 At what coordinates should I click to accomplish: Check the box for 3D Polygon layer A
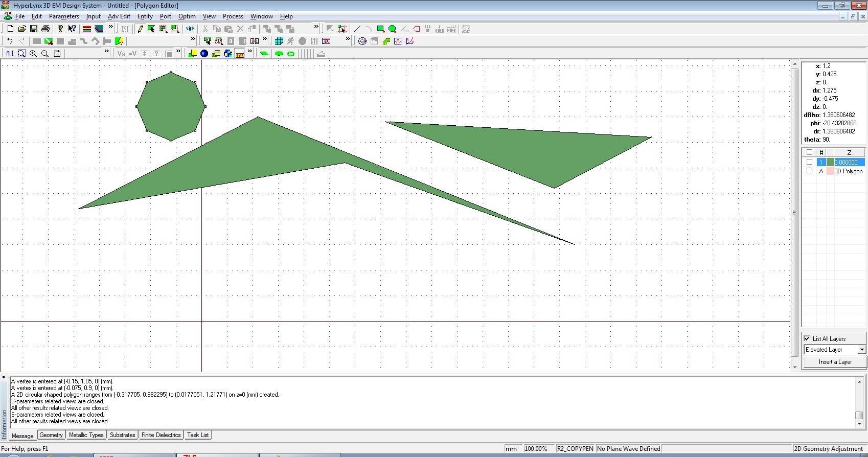(x=809, y=171)
